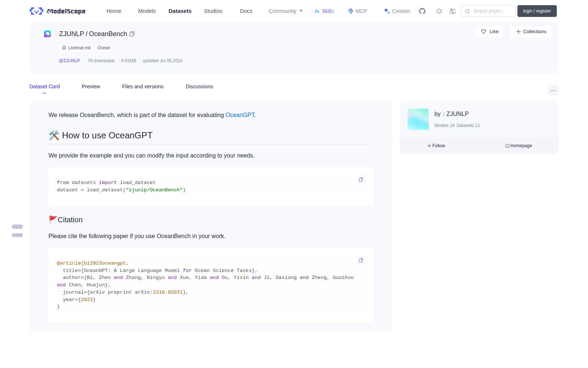Click the OceanBench dataset avatar icon
The image size is (588, 368).
point(47,34)
